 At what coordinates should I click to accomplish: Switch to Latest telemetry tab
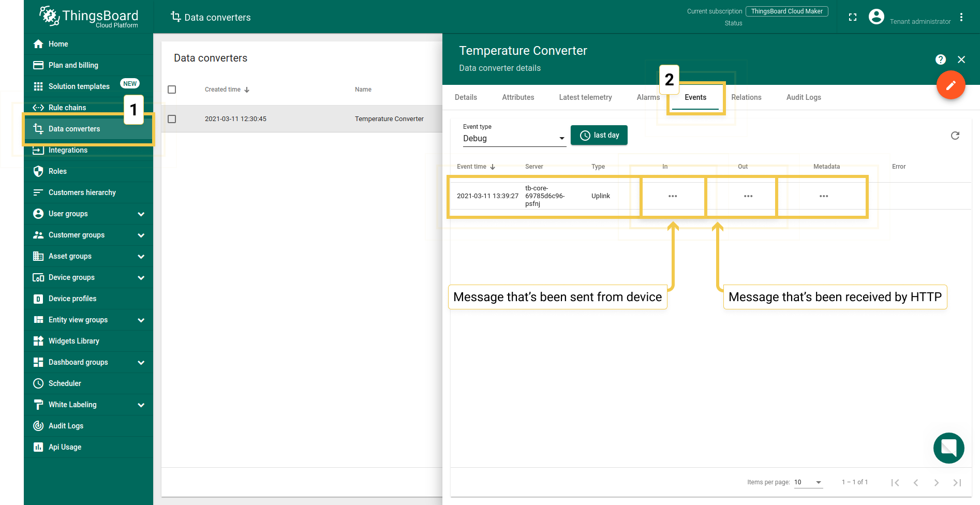(585, 97)
